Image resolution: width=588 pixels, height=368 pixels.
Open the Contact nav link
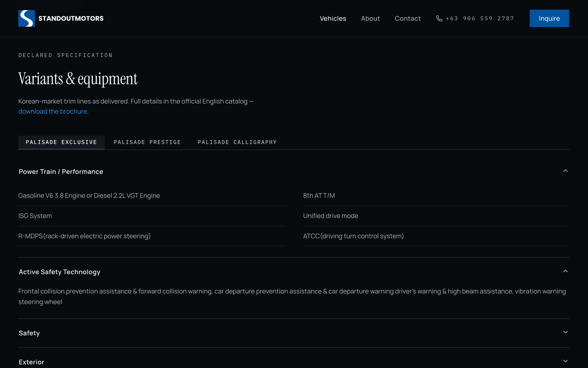[x=408, y=18]
